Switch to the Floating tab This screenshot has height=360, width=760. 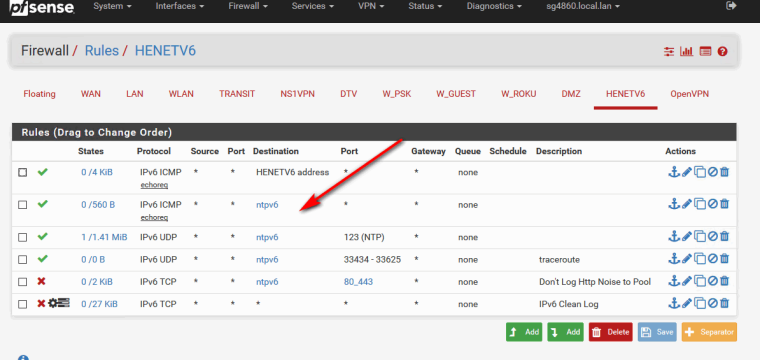coord(39,94)
